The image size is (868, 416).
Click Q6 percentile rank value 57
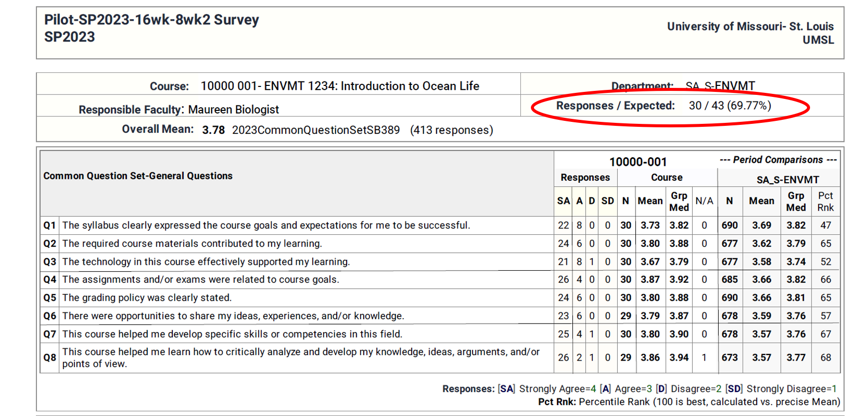[825, 316]
